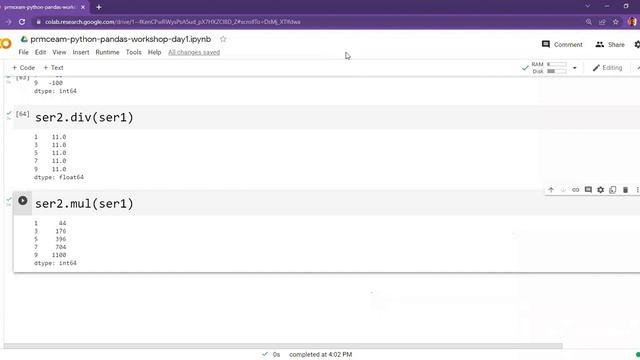Move the selected cell down
The image size is (640, 360).
[x=563, y=190]
